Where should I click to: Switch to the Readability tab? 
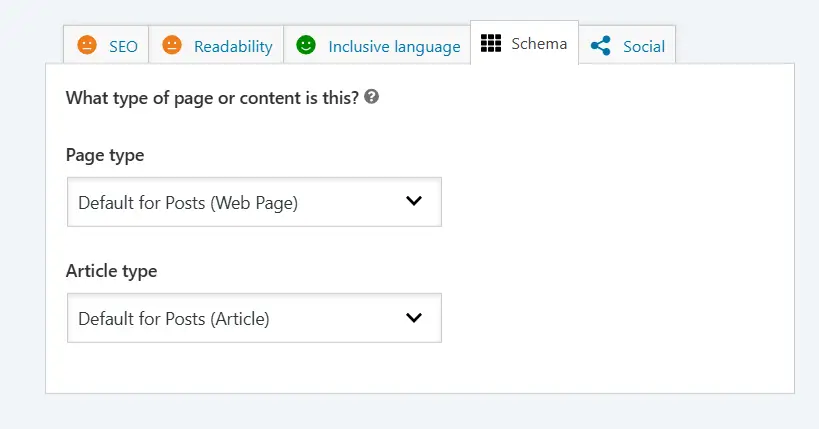click(216, 45)
